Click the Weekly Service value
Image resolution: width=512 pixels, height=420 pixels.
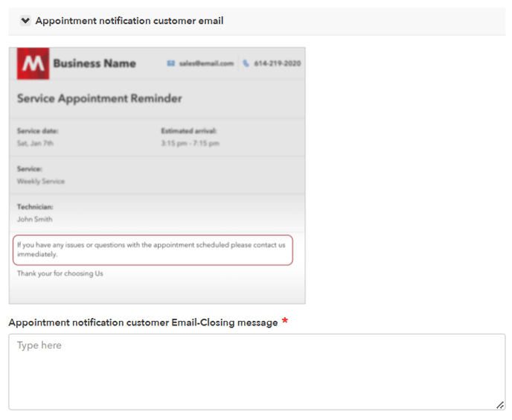(x=41, y=181)
